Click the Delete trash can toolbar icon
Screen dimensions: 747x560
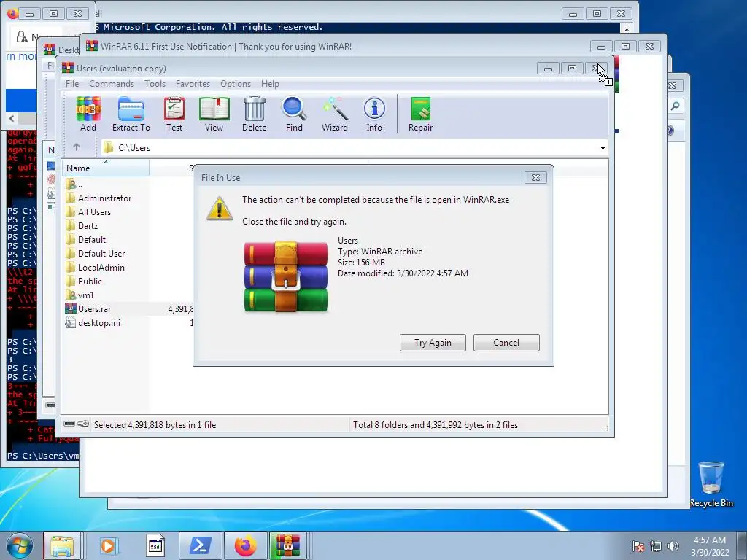point(254,114)
